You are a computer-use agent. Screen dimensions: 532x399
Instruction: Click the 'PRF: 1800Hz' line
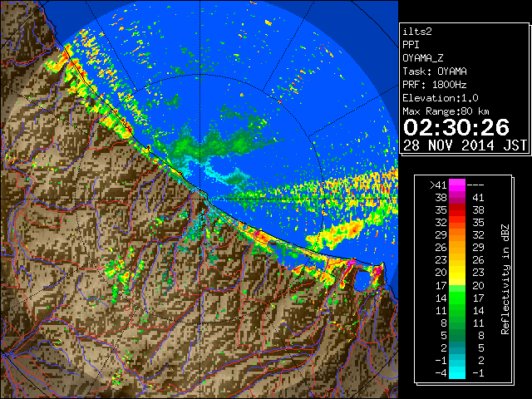[x=434, y=85]
